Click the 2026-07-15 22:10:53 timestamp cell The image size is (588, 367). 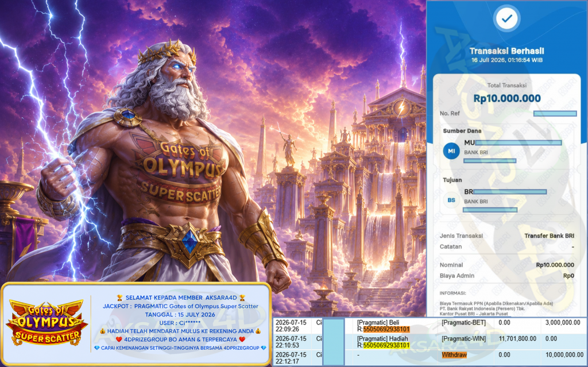[291, 342]
